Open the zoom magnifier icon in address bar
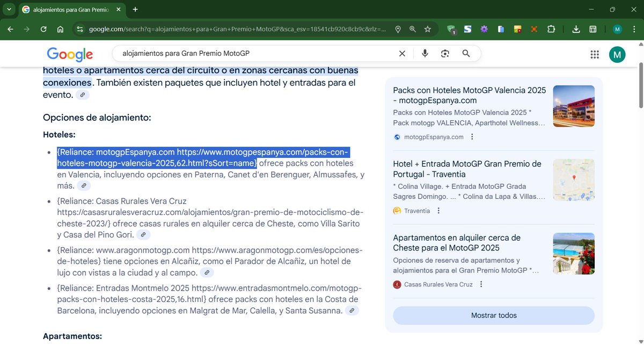644x345 pixels. [x=413, y=30]
